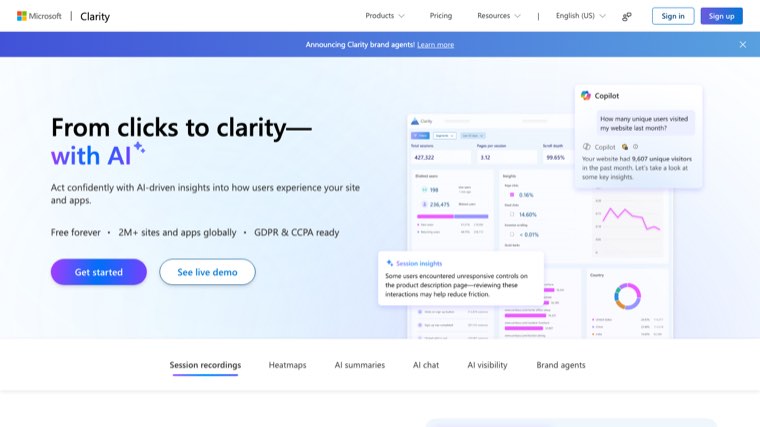Image resolution: width=760 pixels, height=427 pixels.
Task: Select the Session recordings tab
Action: [x=205, y=365]
